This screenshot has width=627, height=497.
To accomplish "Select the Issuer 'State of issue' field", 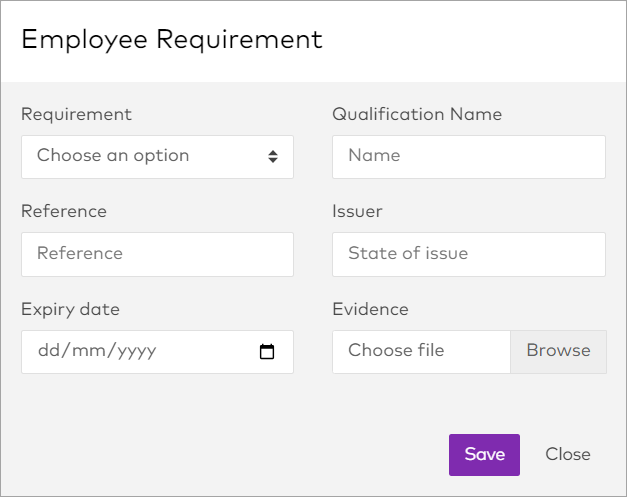I will (468, 254).
